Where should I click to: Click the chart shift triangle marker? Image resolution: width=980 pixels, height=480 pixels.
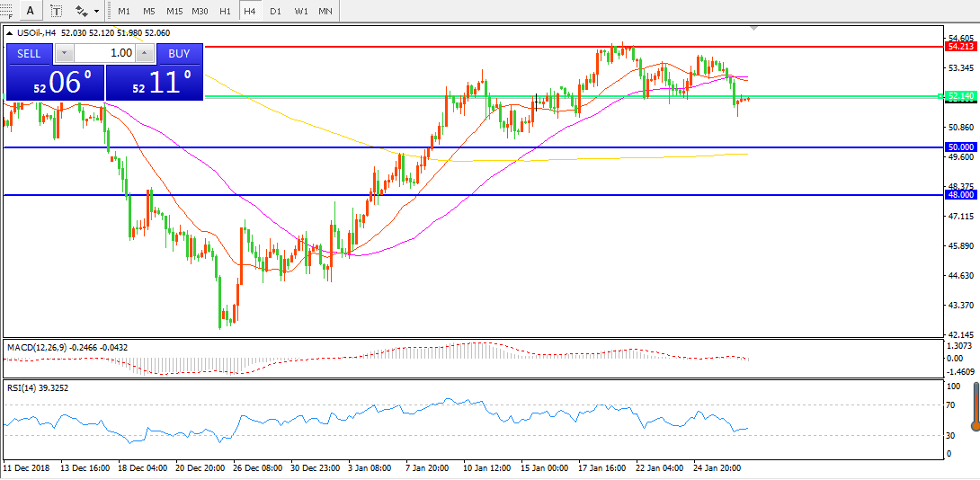753,29
